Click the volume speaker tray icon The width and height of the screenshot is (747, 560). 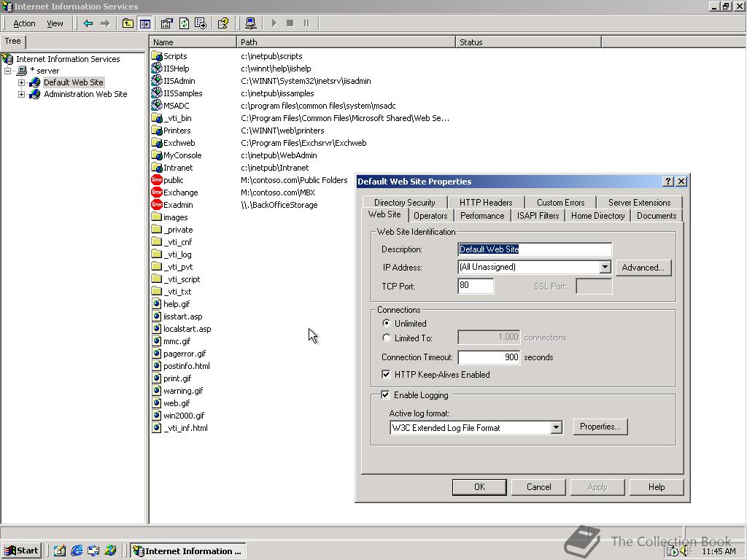click(x=686, y=551)
